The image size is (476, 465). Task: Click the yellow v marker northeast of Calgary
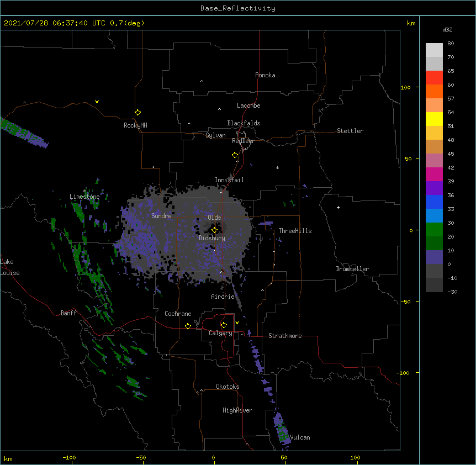click(237, 323)
